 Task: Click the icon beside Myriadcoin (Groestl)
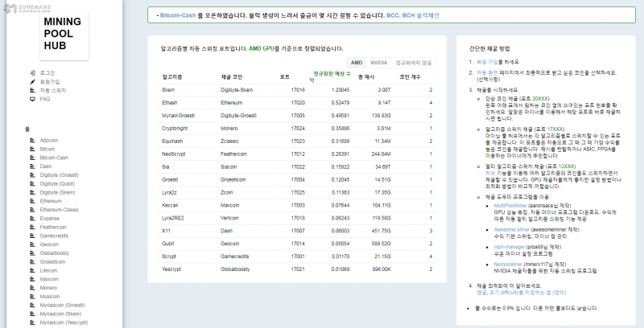[x=33, y=305]
